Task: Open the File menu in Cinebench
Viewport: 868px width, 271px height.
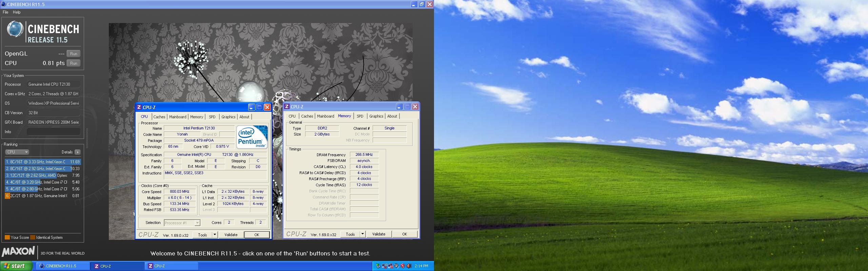Action: (x=5, y=12)
